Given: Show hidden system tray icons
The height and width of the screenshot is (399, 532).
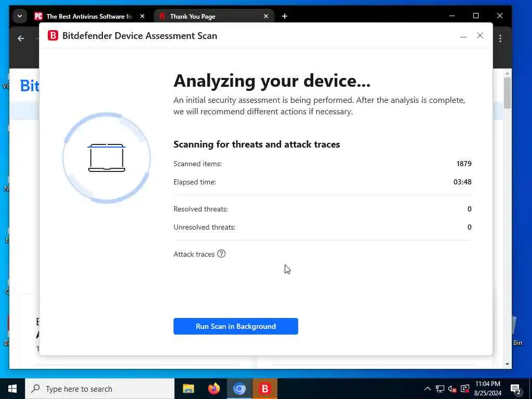Looking at the screenshot, I should 428,389.
